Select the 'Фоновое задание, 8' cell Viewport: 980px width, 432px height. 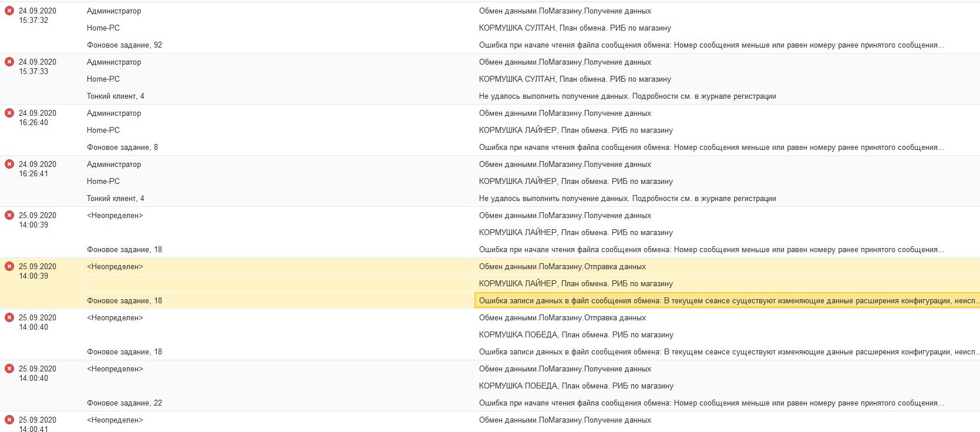click(x=122, y=148)
